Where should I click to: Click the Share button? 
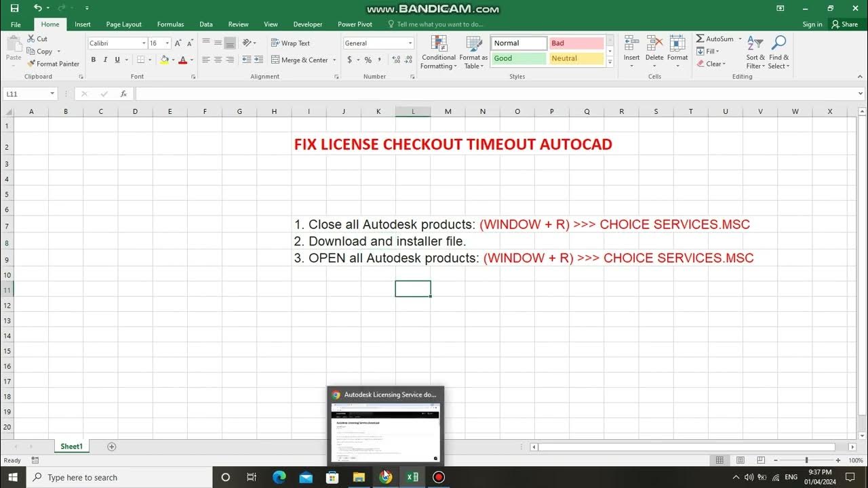[x=845, y=24]
